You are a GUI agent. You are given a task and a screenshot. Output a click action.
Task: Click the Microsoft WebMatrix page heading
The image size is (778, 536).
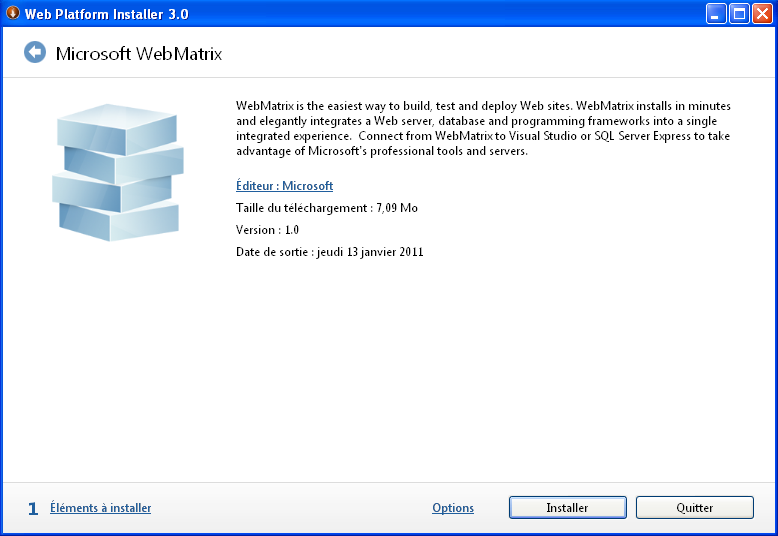(138, 53)
